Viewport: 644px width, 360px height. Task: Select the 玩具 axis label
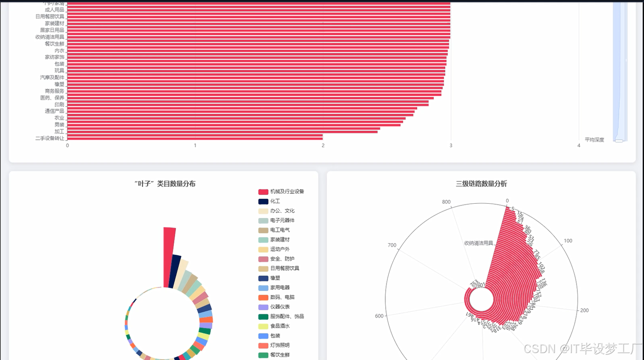point(59,70)
